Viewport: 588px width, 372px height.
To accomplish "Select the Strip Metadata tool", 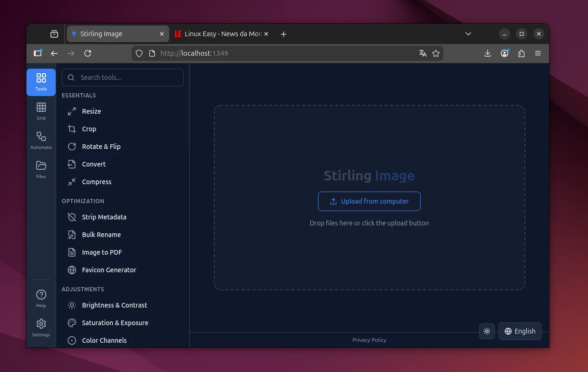I will (x=104, y=217).
